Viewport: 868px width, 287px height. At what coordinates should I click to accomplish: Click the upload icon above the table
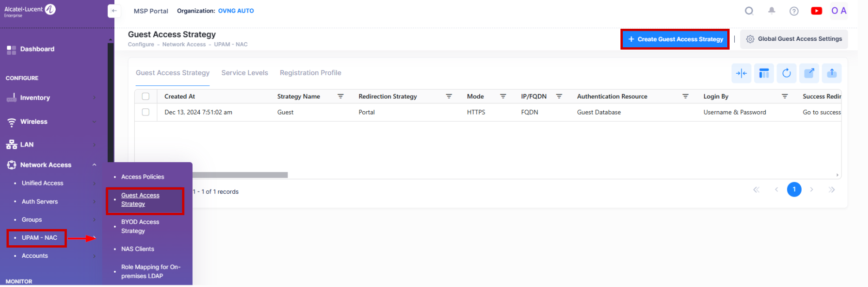pos(832,73)
